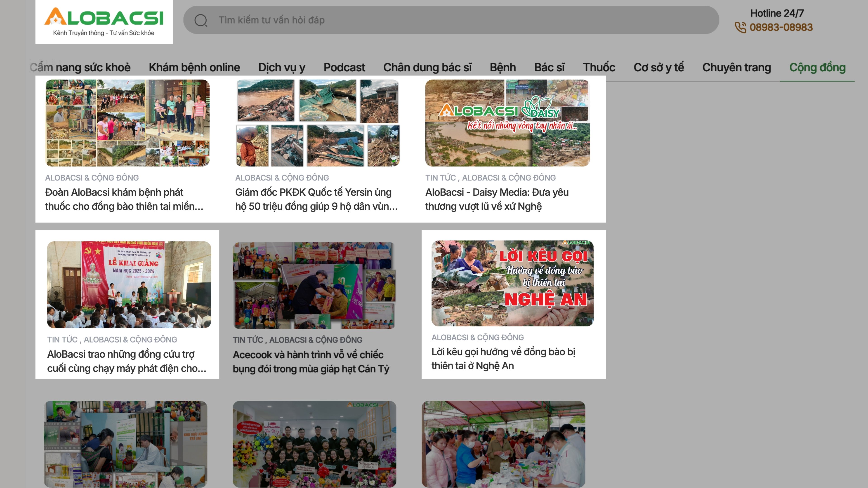
Task: Go to the Podcast section
Action: (344, 67)
